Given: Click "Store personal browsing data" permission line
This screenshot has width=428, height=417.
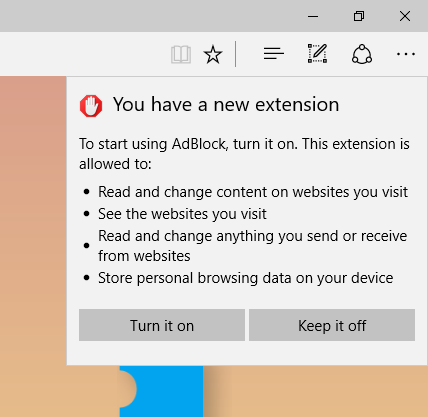Looking at the screenshot, I should [245, 278].
